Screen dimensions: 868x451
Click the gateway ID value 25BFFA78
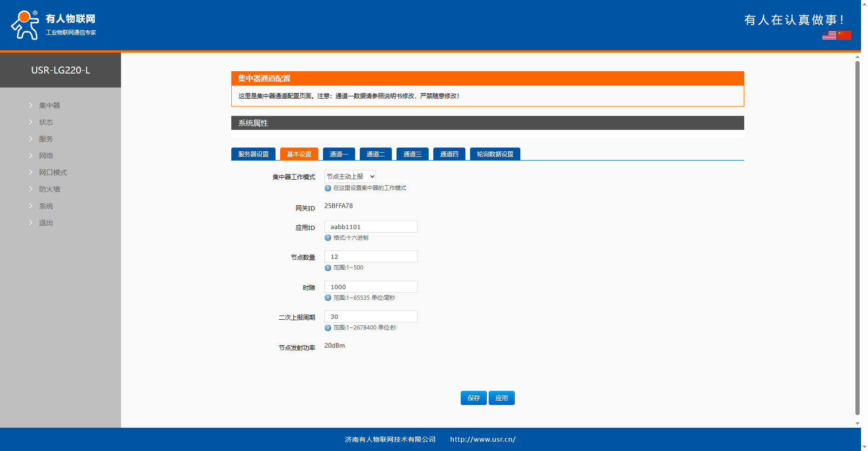pos(338,206)
